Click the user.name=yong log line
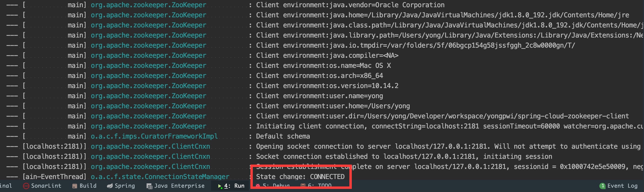 (x=320, y=96)
